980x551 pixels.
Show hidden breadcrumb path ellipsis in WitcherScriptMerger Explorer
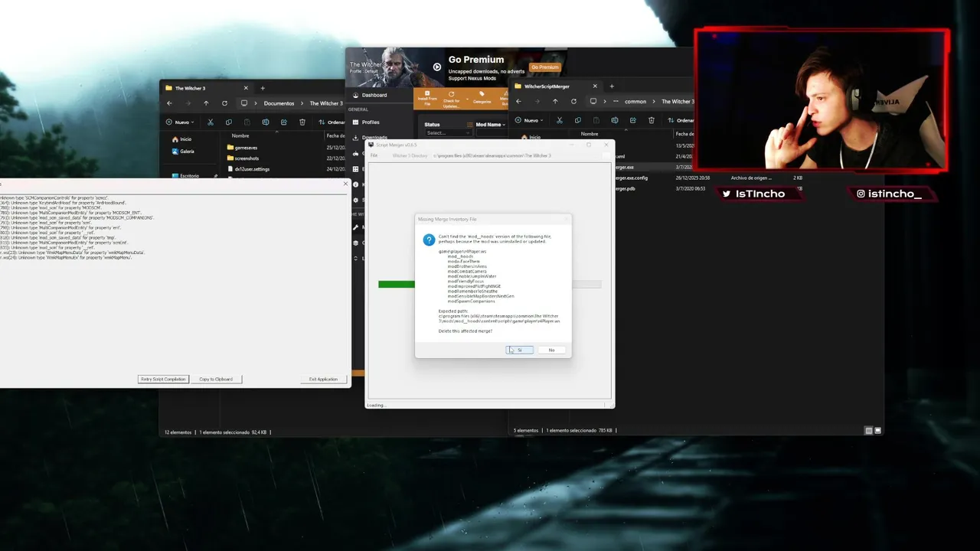click(616, 101)
